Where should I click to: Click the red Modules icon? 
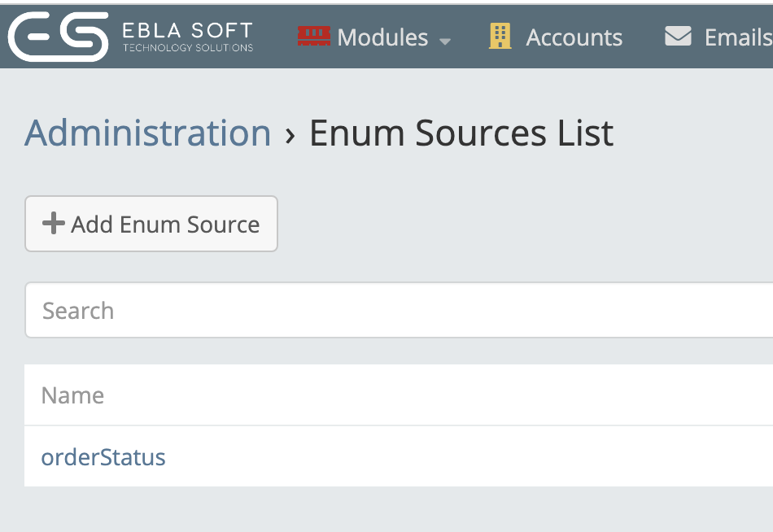(x=313, y=36)
